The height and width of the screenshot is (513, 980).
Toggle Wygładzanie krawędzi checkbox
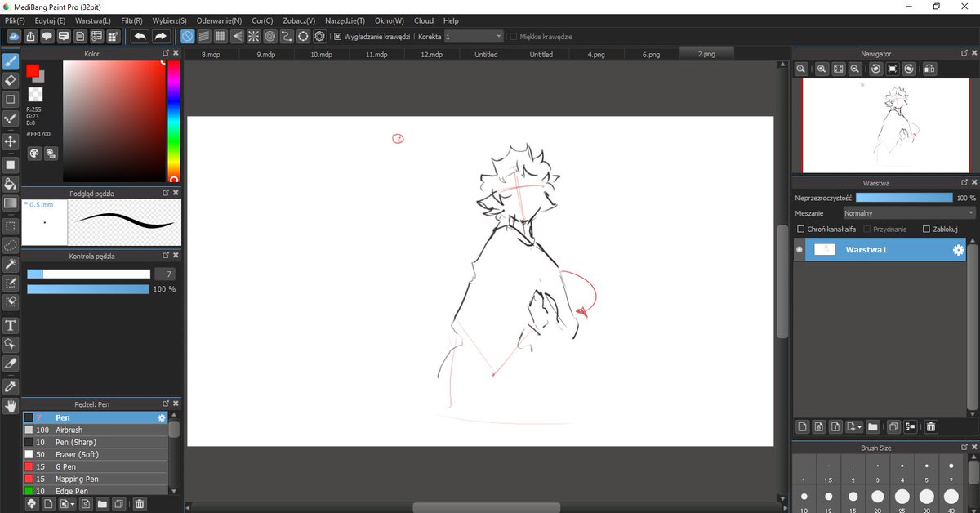point(338,37)
